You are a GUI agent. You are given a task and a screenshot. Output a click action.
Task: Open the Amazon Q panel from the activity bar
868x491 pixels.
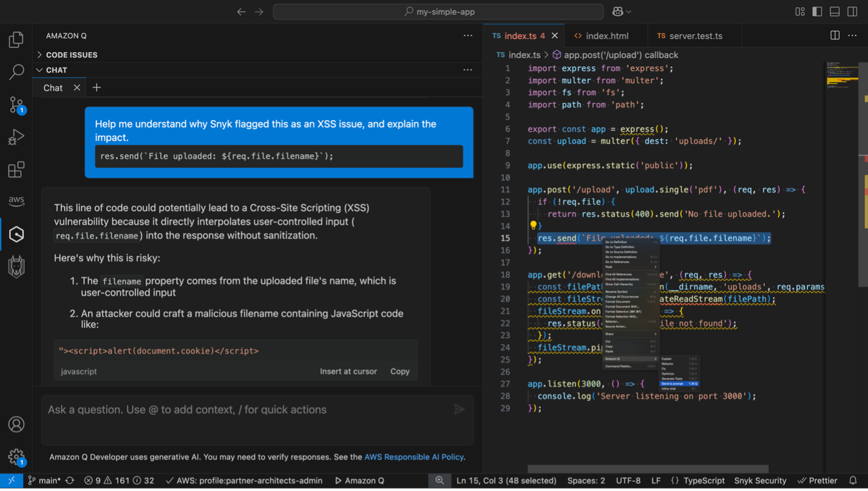click(16, 234)
